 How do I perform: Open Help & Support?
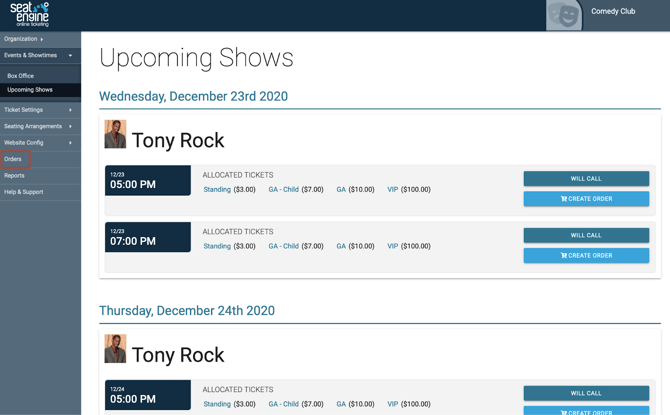tap(24, 192)
